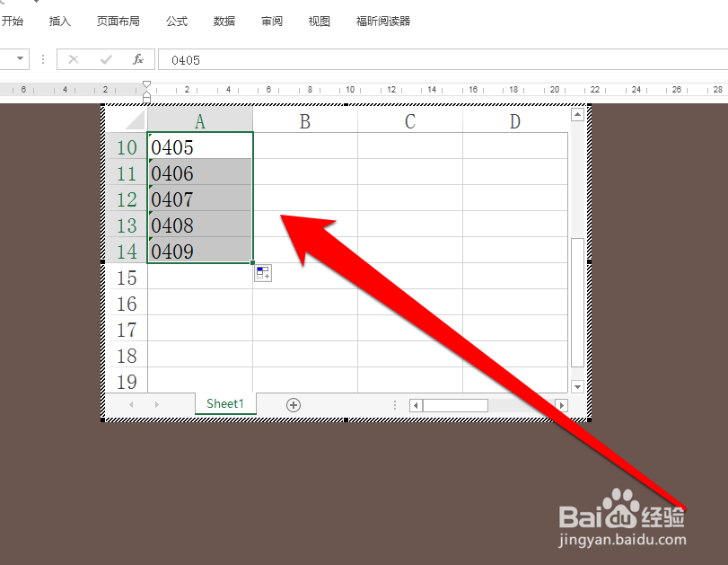Screen dimensions: 728x565
Task: Select row 10 header
Action: [127, 147]
